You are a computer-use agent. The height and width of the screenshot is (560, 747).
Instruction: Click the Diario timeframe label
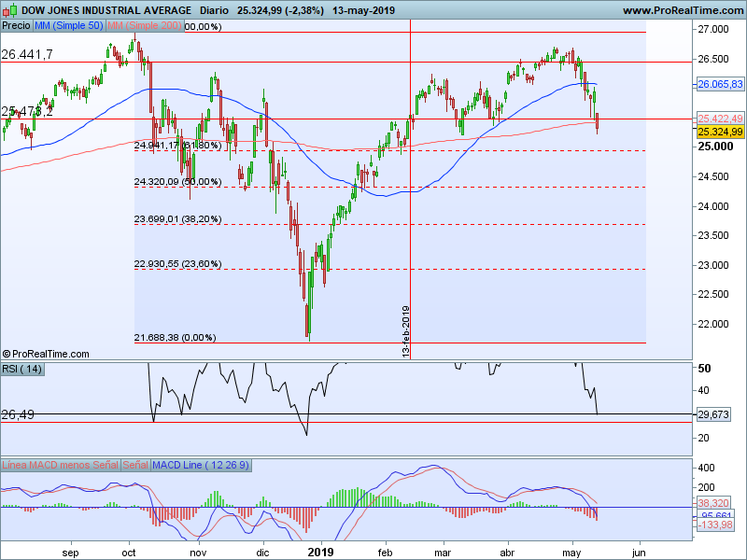214,10
